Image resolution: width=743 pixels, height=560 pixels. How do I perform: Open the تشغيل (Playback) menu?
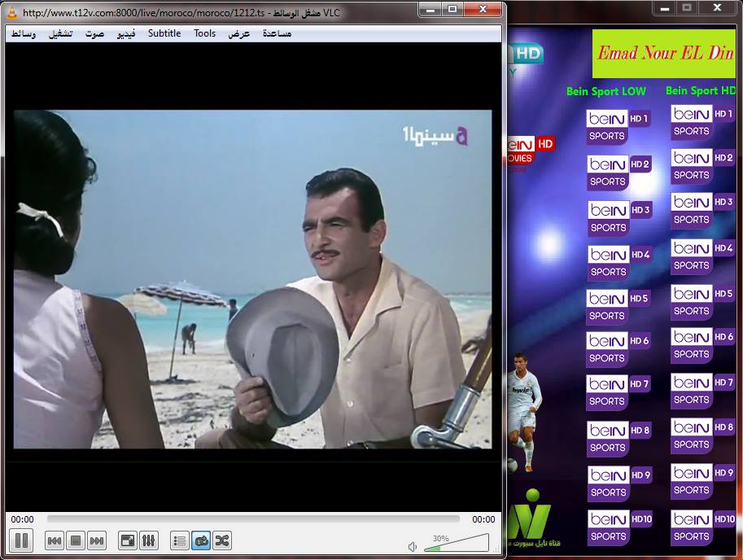point(61,33)
